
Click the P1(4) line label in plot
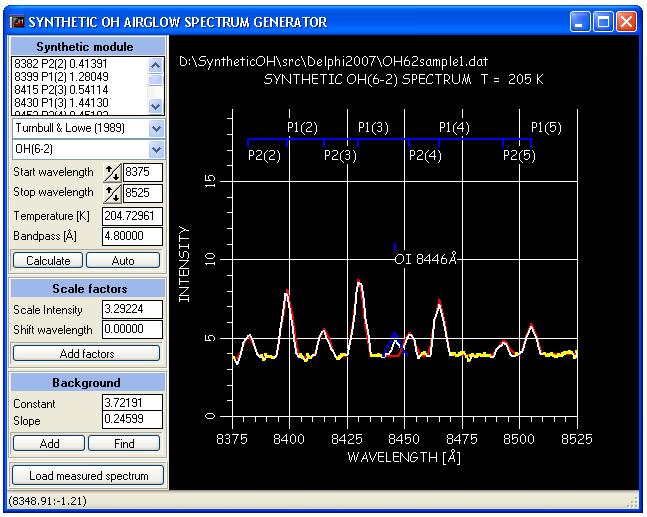coord(454,127)
